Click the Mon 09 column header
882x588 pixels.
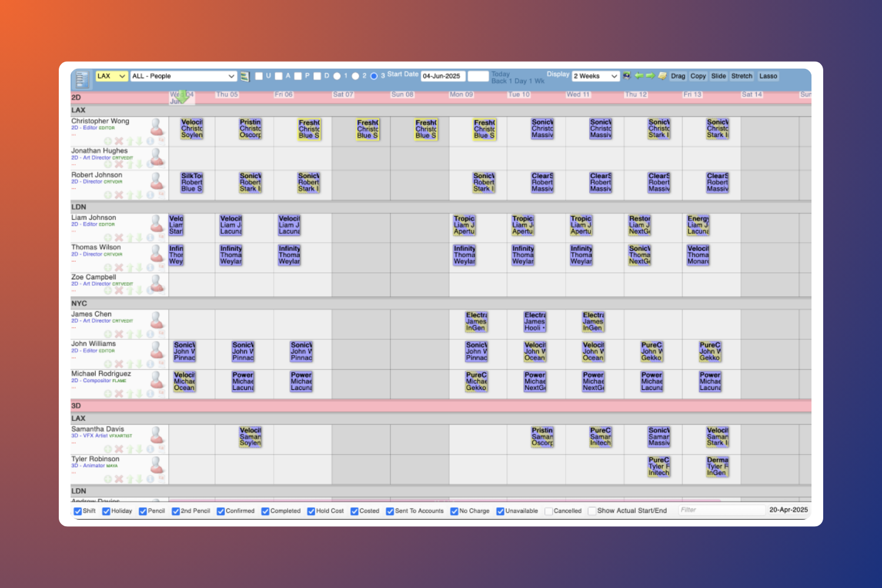pyautogui.click(x=461, y=94)
